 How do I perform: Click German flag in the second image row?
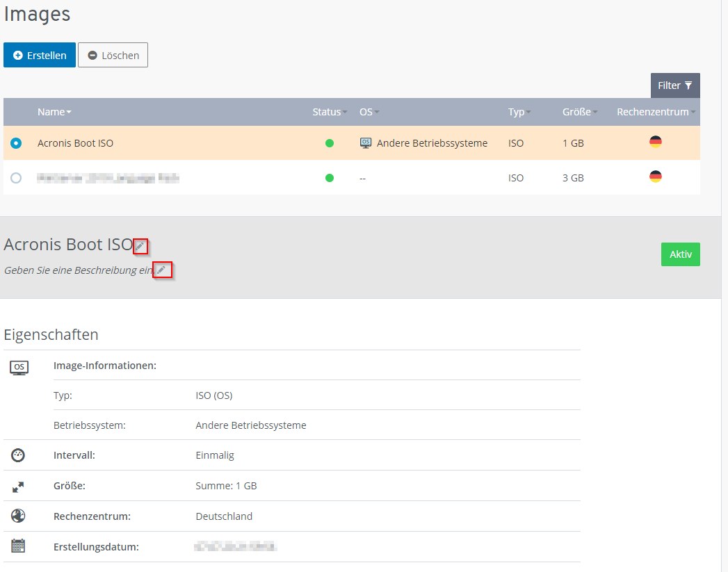click(x=655, y=177)
